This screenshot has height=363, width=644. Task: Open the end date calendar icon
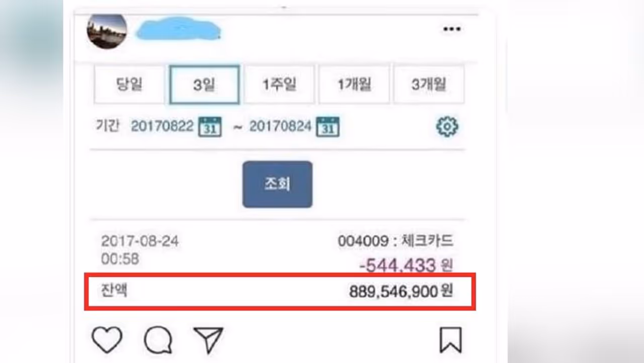[x=328, y=126]
